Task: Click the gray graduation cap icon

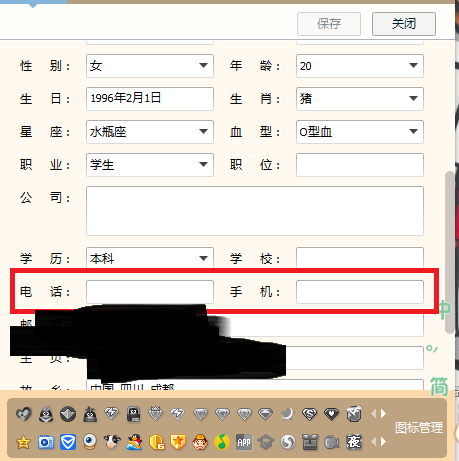Action: (266, 442)
